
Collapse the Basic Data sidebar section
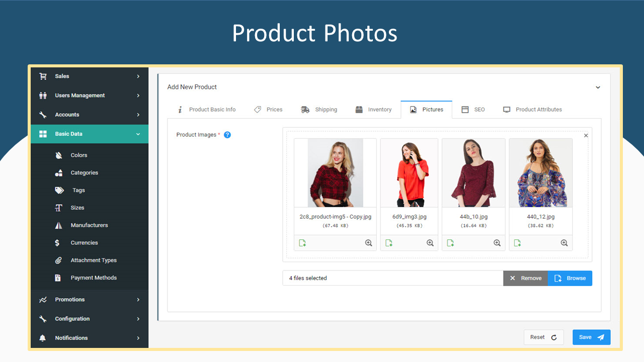(90, 134)
